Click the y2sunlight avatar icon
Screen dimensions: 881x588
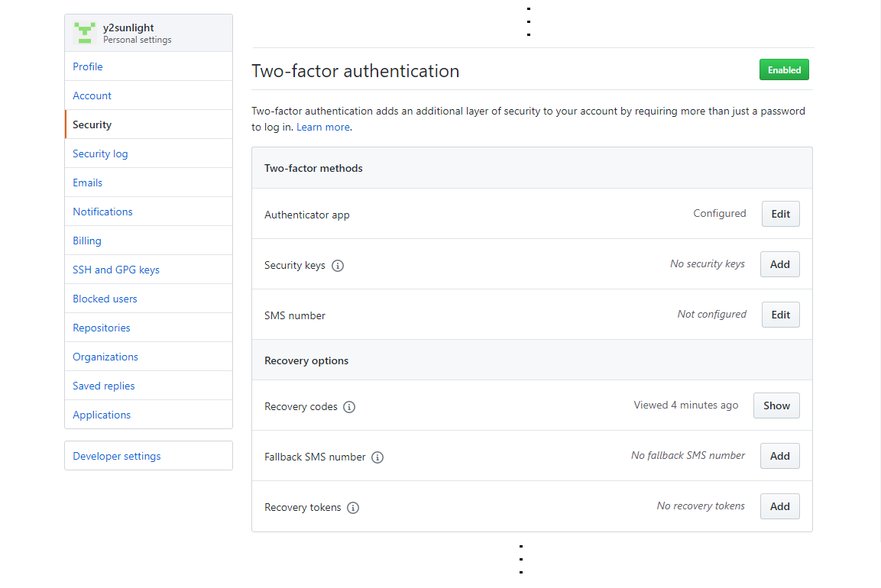[x=84, y=33]
